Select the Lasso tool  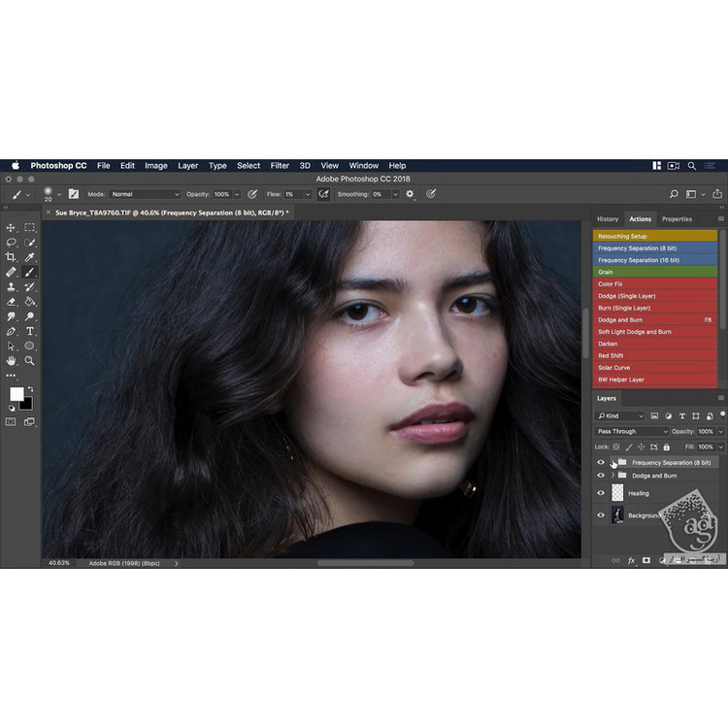[x=12, y=242]
